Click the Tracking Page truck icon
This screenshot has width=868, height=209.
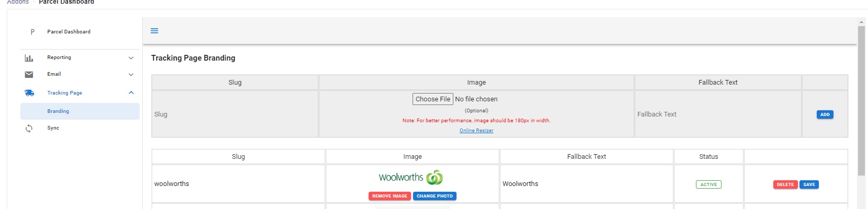[29, 93]
